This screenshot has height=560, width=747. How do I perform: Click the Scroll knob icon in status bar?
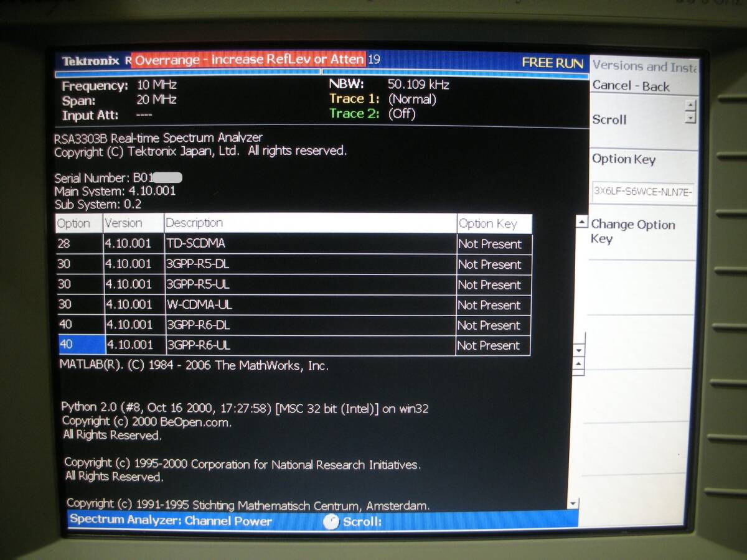[x=331, y=521]
